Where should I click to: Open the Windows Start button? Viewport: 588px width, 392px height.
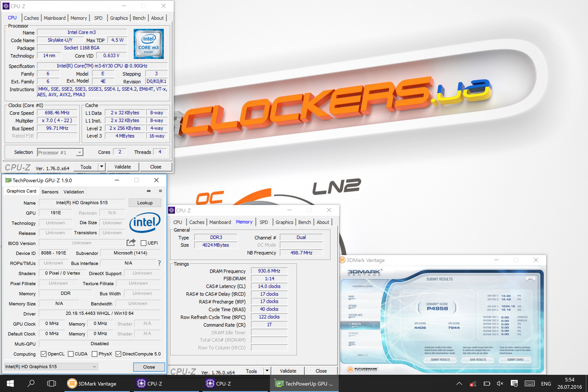pyautogui.click(x=10, y=383)
